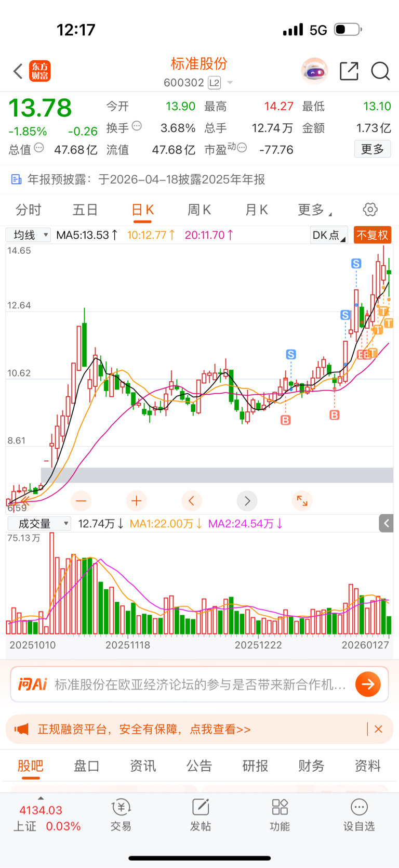Toggle the DK点 indicator

point(329,235)
